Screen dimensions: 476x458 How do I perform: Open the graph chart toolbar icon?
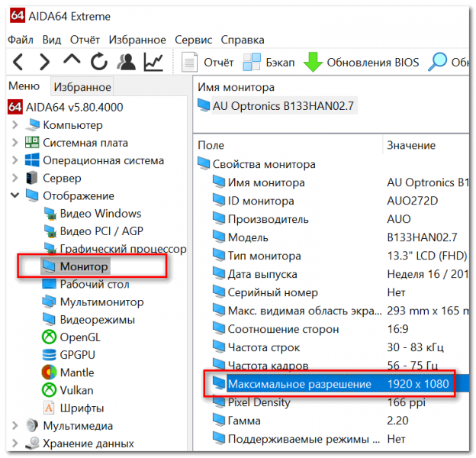point(153,62)
